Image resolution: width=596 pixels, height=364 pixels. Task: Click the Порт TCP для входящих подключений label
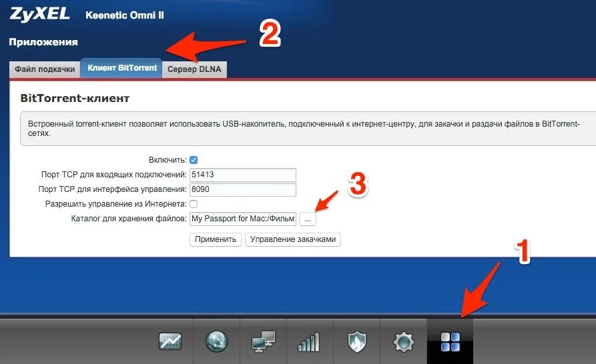point(114,175)
